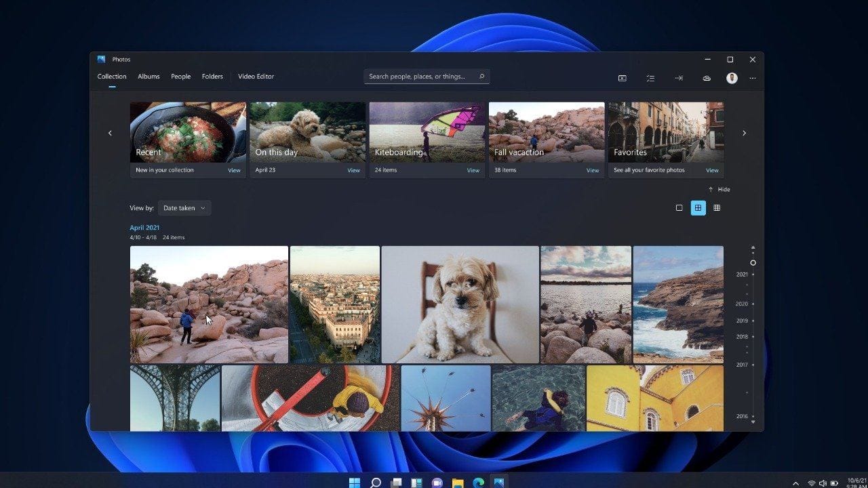Click the search people, places, things field

(427, 77)
